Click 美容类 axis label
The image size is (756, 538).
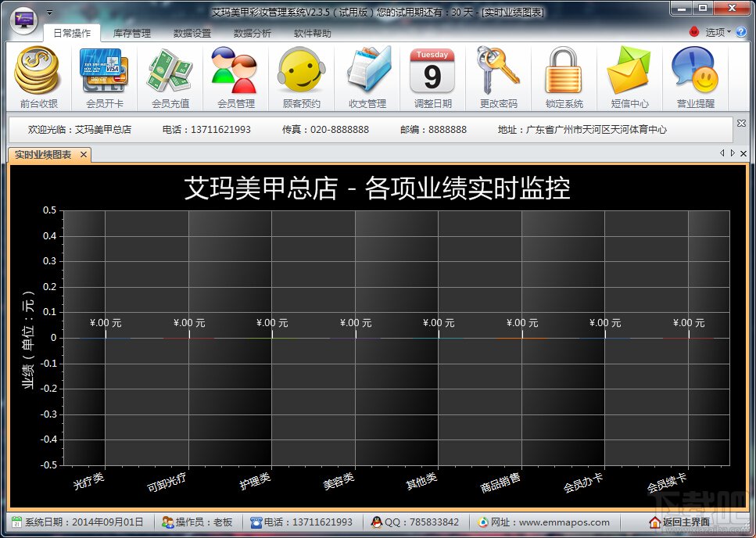click(x=339, y=480)
